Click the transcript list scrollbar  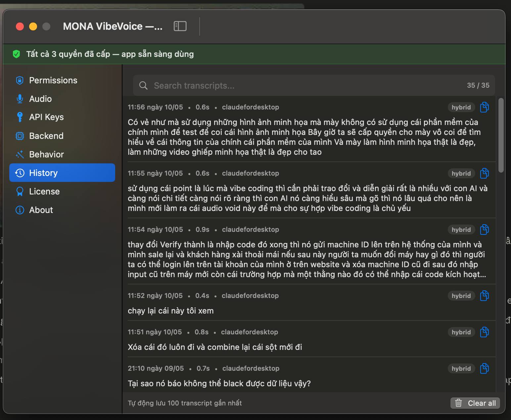pyautogui.click(x=501, y=135)
